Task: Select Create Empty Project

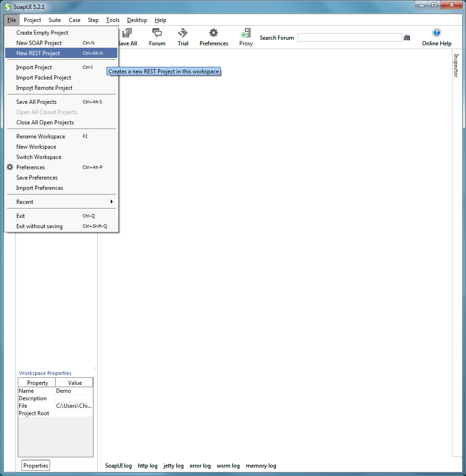Action: tap(61, 32)
